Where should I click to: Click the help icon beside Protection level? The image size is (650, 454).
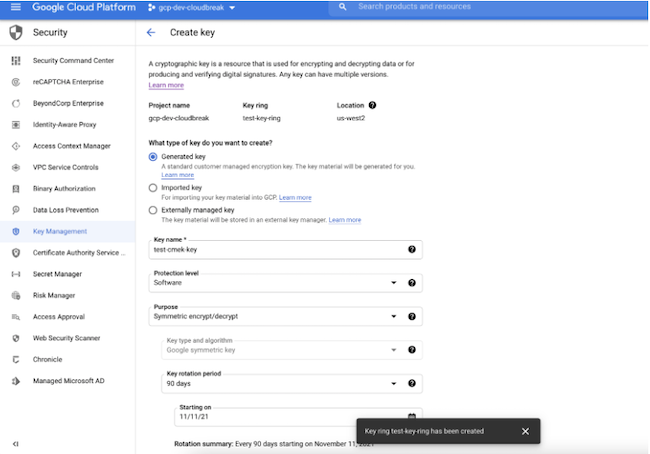(x=411, y=283)
